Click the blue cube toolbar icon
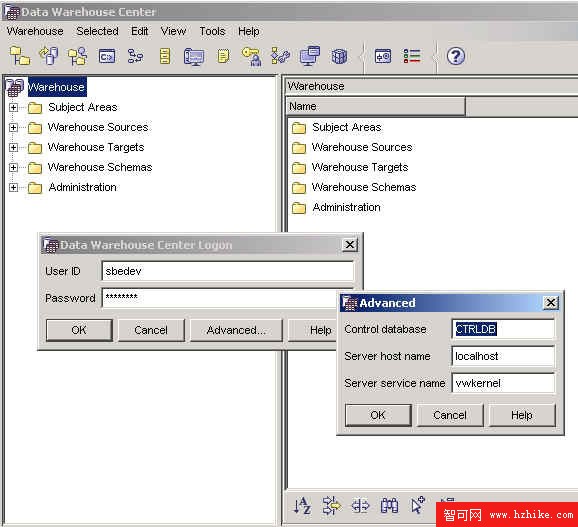This screenshot has height=527, width=578. (339, 56)
